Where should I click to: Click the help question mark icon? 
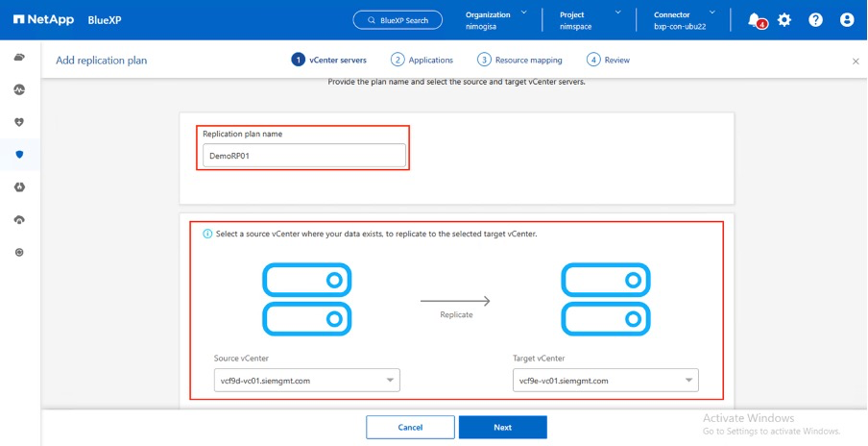tap(815, 20)
